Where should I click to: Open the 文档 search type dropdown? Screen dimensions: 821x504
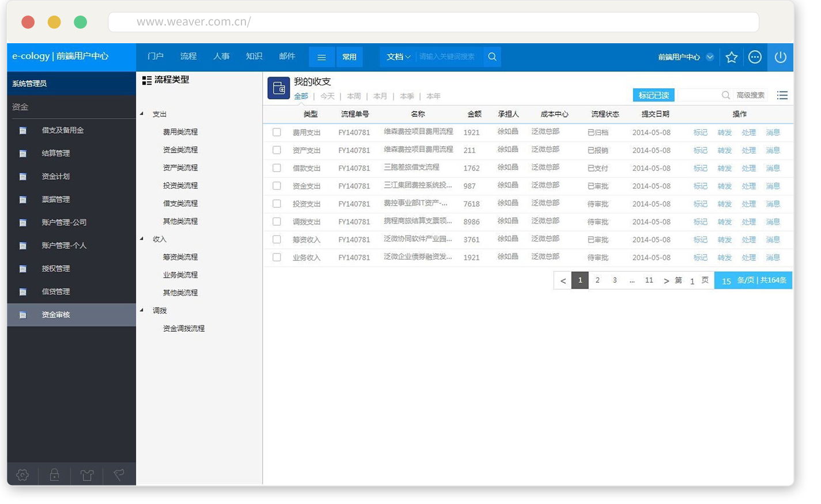pos(398,56)
